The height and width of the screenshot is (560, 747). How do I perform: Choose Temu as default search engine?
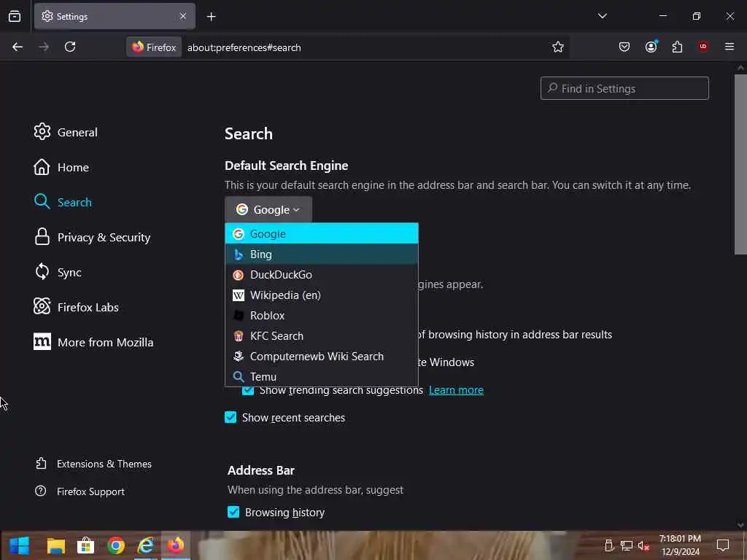(x=322, y=376)
